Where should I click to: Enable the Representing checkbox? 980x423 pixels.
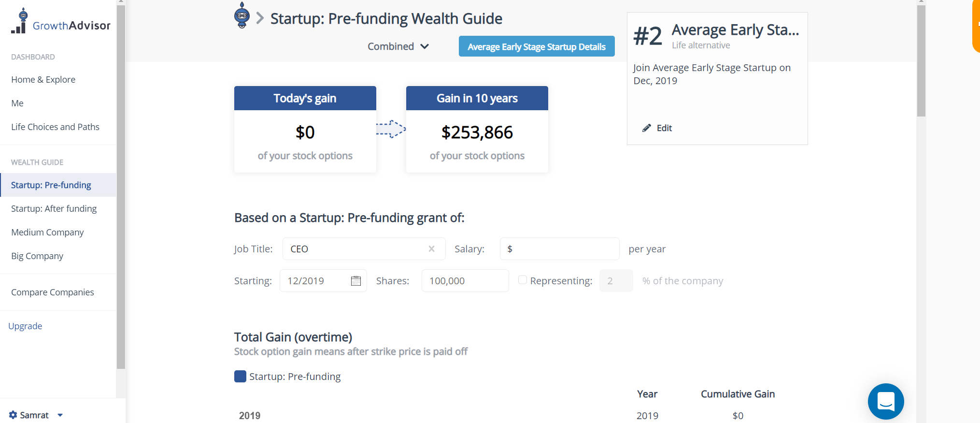(x=522, y=280)
